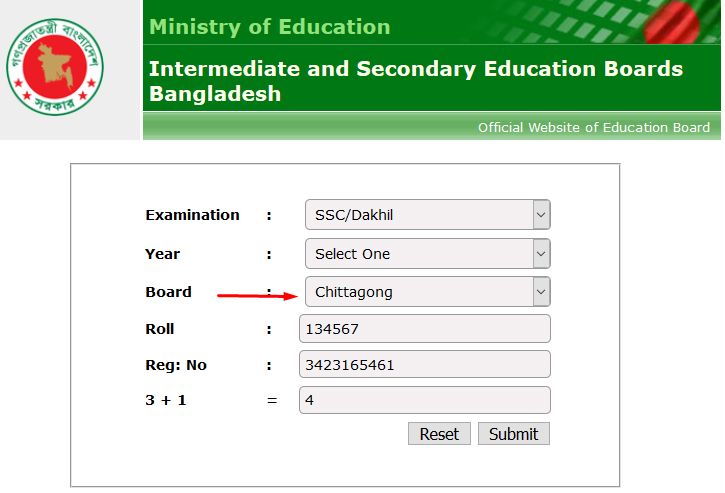Open the Examination dropdown showing SSC/Dakhil
725x493 pixels.
428,215
